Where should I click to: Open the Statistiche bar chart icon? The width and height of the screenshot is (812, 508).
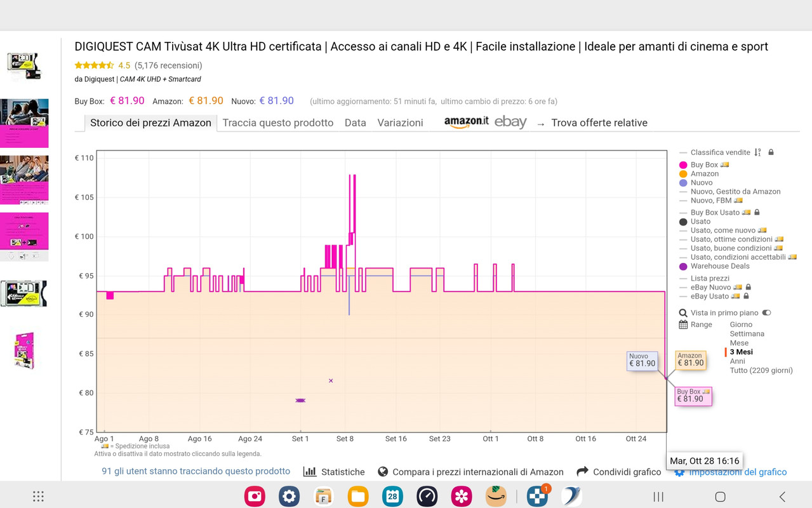click(x=310, y=471)
